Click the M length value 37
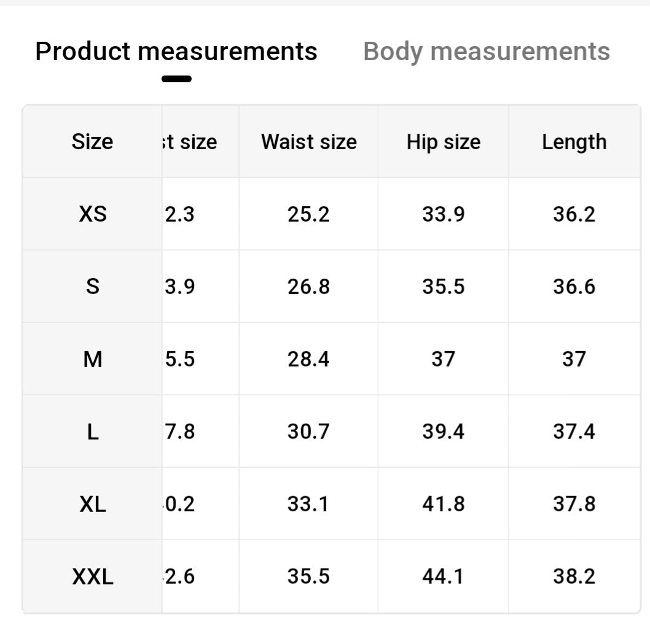The image size is (650, 644). coord(574,359)
